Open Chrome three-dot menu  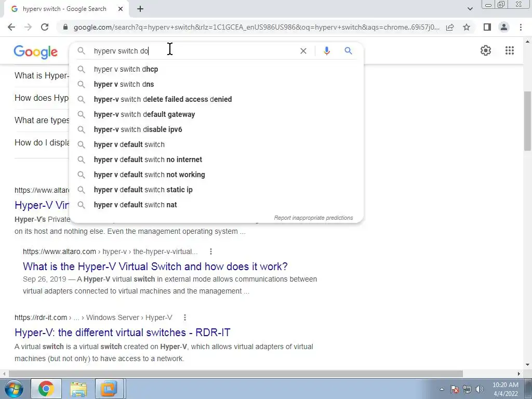pos(521,27)
